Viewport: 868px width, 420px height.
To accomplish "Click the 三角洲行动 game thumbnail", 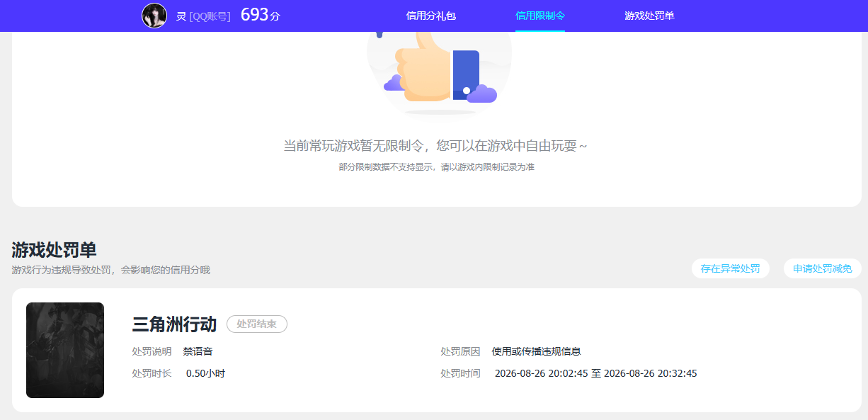I will [65, 350].
